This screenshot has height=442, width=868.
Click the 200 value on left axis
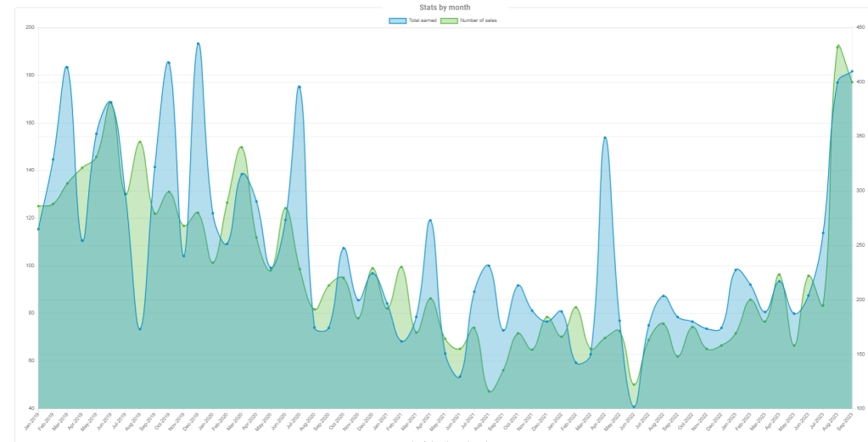pos(30,27)
